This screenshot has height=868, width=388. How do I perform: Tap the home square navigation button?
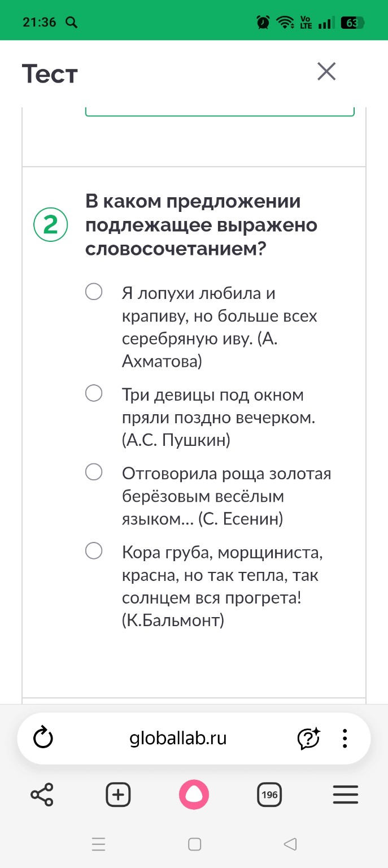[194, 844]
